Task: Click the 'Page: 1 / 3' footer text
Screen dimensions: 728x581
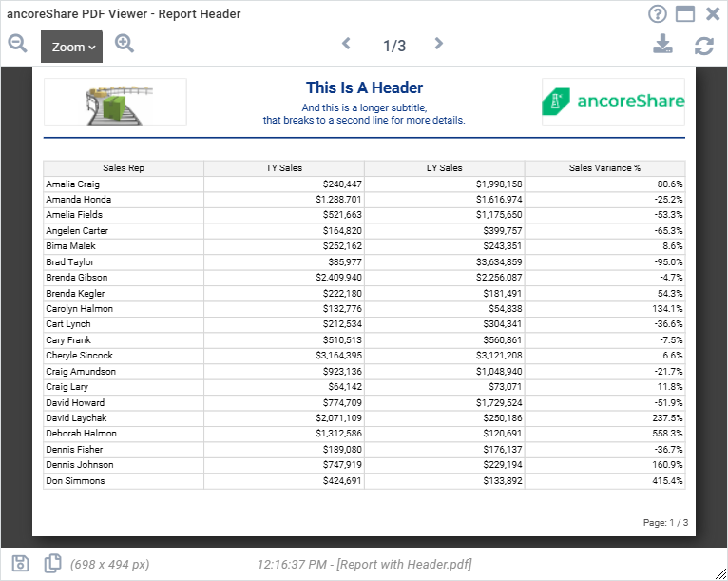Action: coord(666,523)
